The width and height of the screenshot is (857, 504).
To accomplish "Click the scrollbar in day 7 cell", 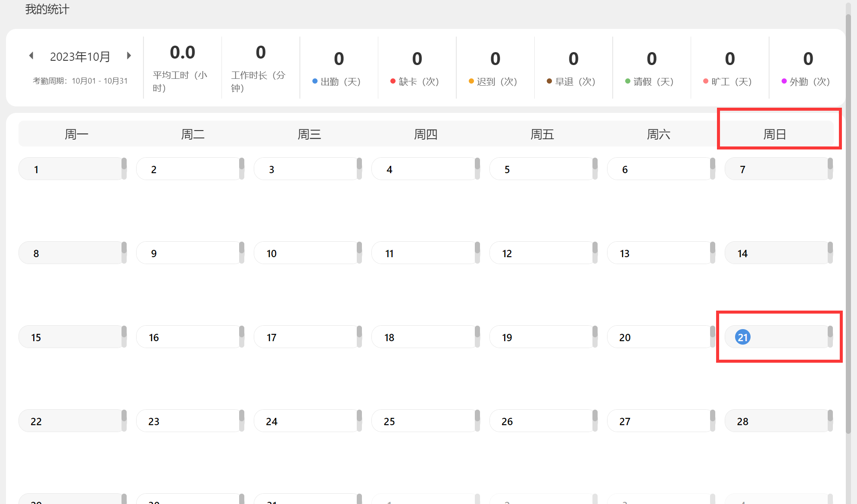I will tap(830, 168).
